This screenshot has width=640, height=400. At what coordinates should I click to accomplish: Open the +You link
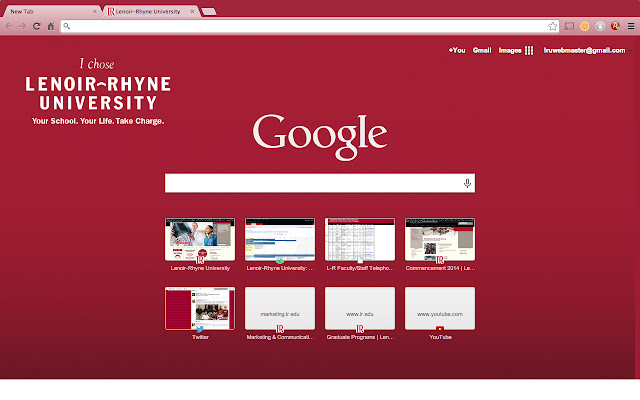tap(457, 50)
